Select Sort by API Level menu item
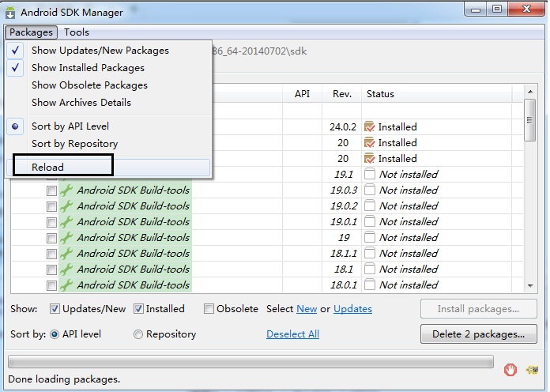The image size is (550, 392). (108, 126)
